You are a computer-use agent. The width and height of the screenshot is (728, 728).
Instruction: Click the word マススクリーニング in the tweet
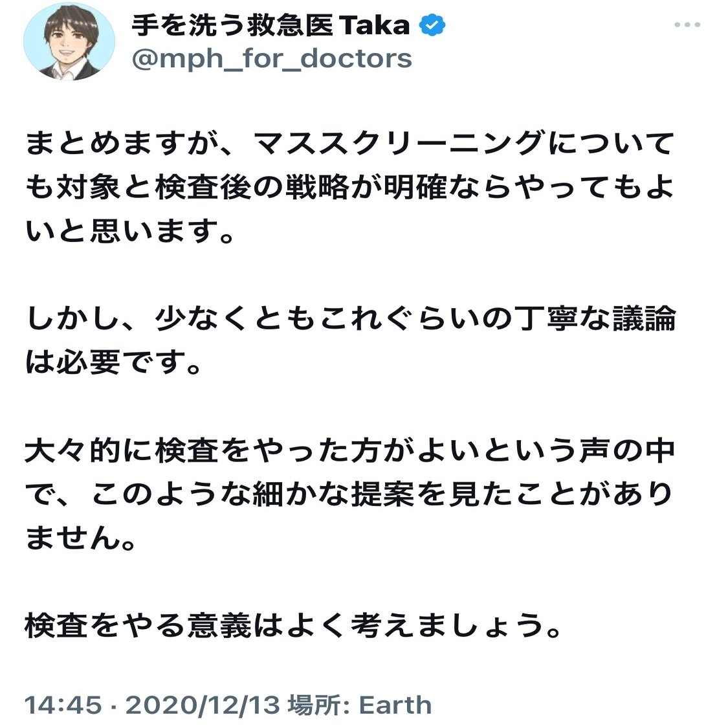point(399,142)
